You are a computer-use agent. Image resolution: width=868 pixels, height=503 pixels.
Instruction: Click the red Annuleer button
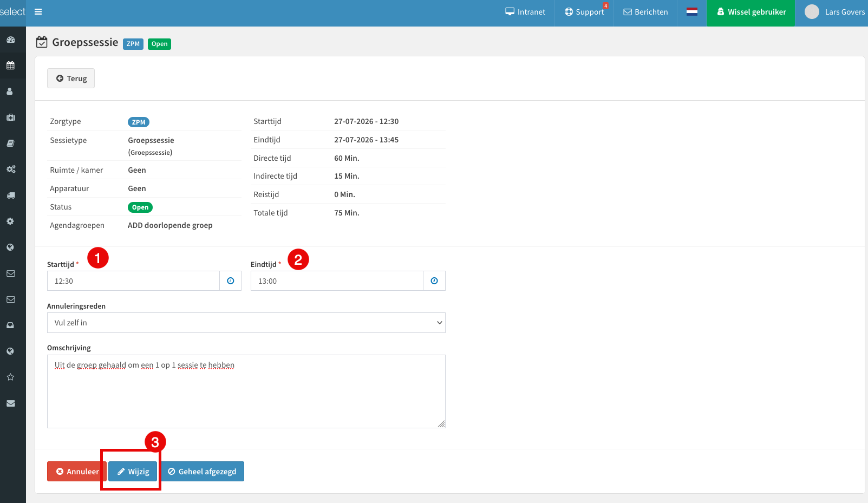point(77,472)
